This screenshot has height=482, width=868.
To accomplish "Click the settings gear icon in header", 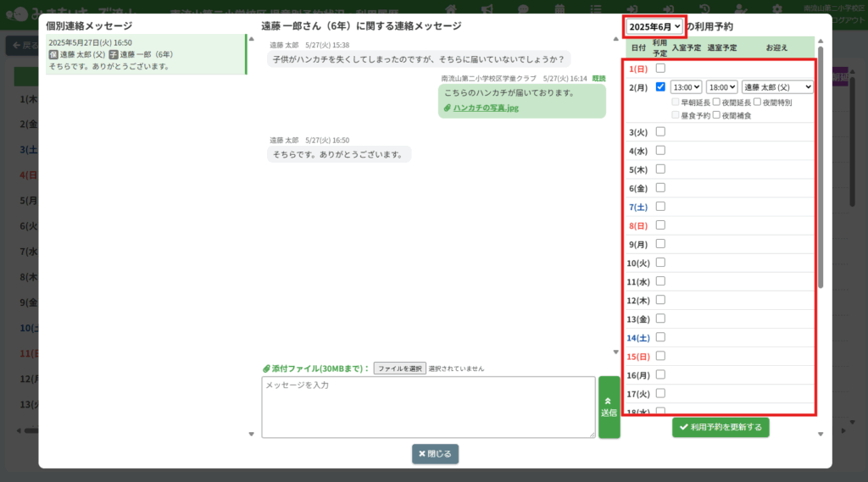I will tap(777, 8).
